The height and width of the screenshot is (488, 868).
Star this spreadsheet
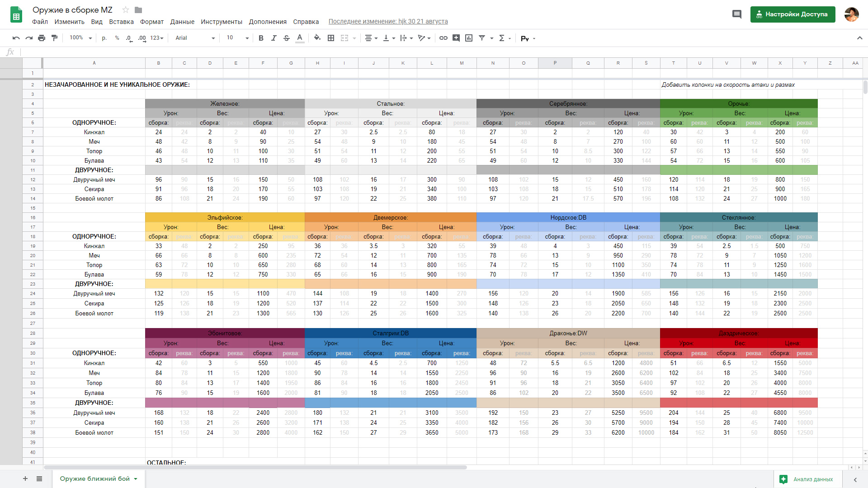pyautogui.click(x=126, y=10)
